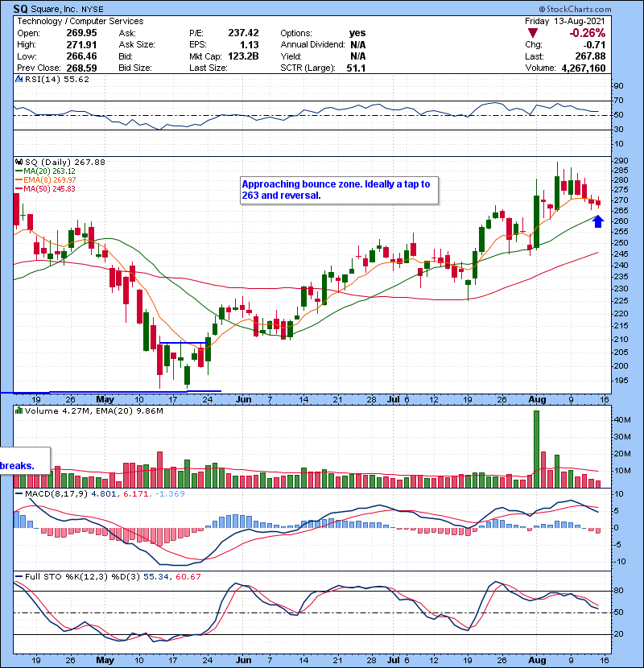Image resolution: width=644 pixels, height=668 pixels.
Task: Click the Volume 4.27M, EMA(20) 9.86M label
Action: [x=93, y=410]
